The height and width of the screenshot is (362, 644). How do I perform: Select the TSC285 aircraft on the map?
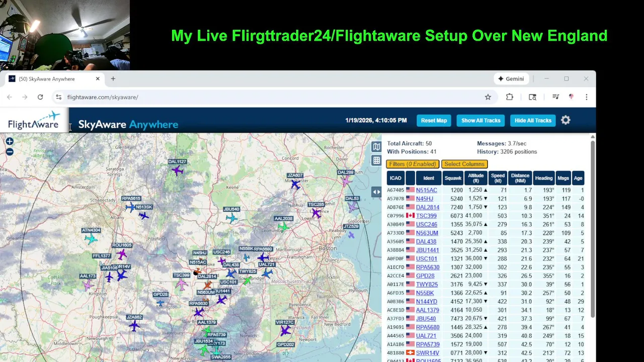pyautogui.click(x=316, y=213)
